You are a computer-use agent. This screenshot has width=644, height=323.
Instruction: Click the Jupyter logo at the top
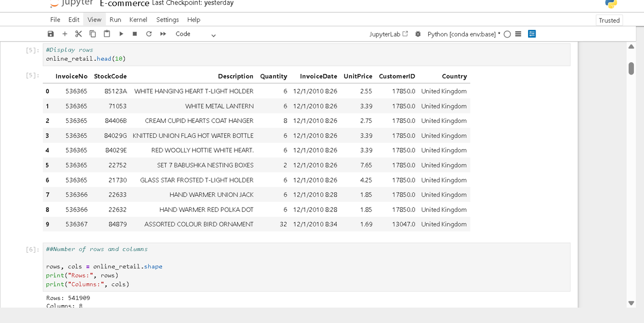[x=70, y=3]
